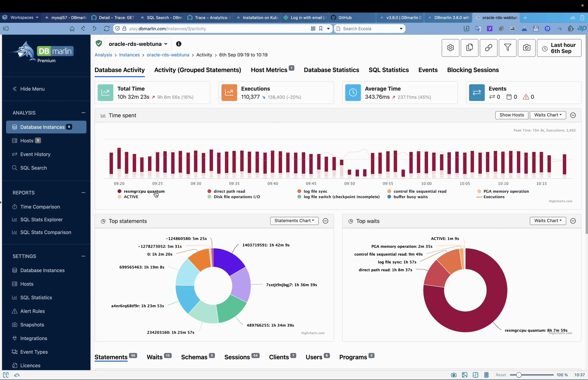The height and width of the screenshot is (380, 588).
Task: Open Last hour time range picker
Action: [559, 48]
